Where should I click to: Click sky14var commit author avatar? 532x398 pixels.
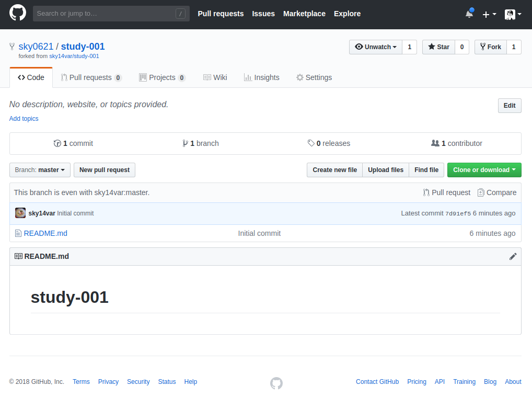pos(20,213)
